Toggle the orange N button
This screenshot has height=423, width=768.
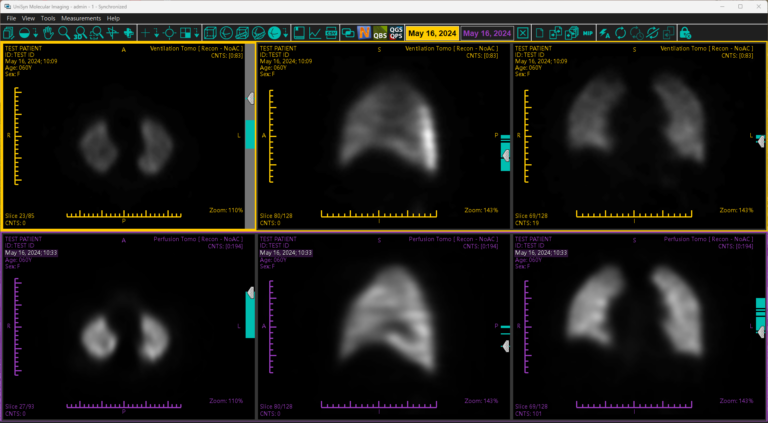pos(364,33)
